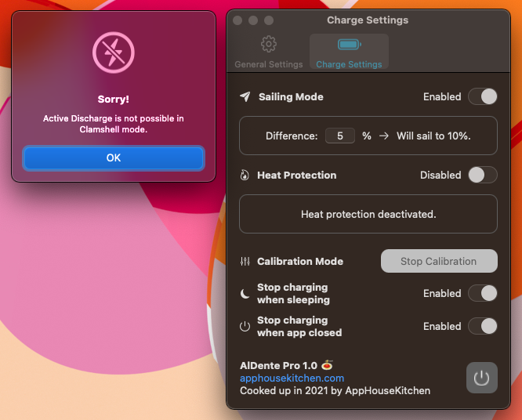Click the 'Sorry!' heading in dialog
The width and height of the screenshot is (522, 420).
coord(113,100)
